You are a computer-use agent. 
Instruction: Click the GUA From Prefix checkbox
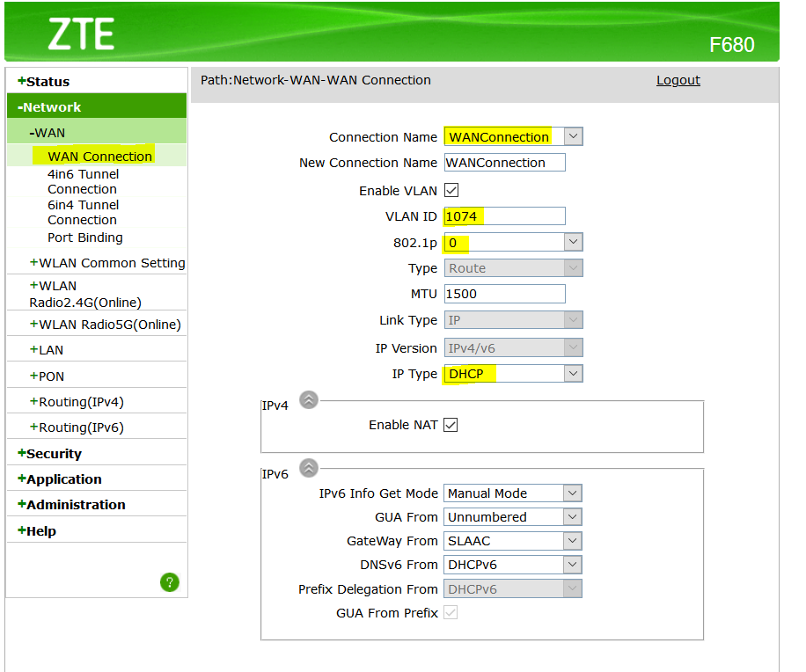coord(451,612)
